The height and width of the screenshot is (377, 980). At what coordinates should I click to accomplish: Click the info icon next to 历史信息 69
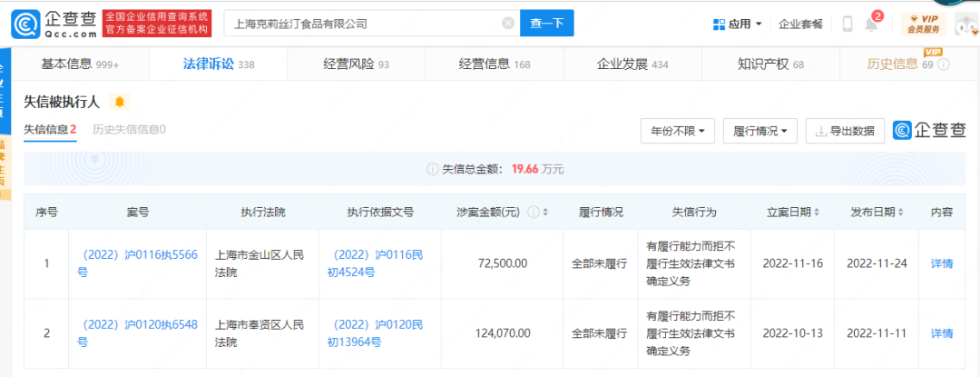(x=944, y=64)
